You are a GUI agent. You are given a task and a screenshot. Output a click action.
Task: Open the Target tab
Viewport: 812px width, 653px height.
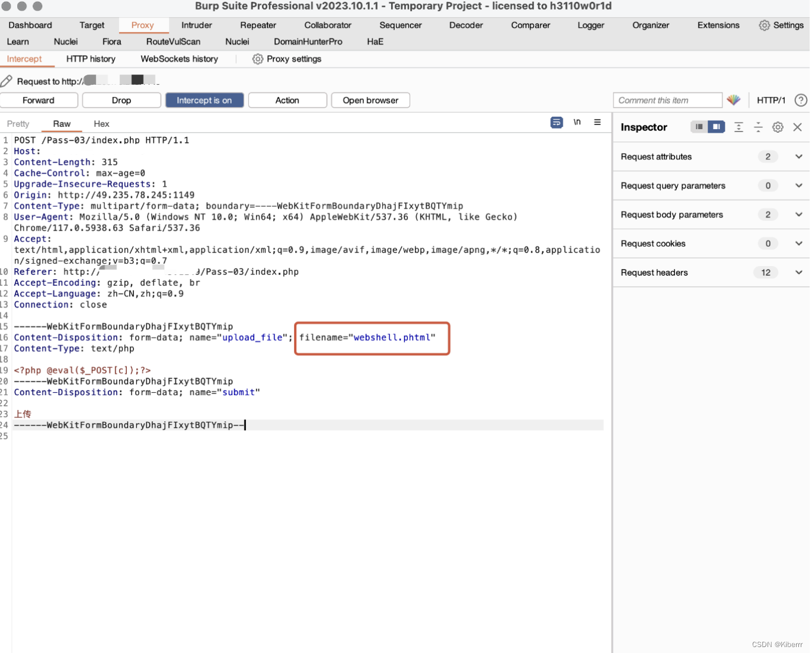[x=92, y=25]
